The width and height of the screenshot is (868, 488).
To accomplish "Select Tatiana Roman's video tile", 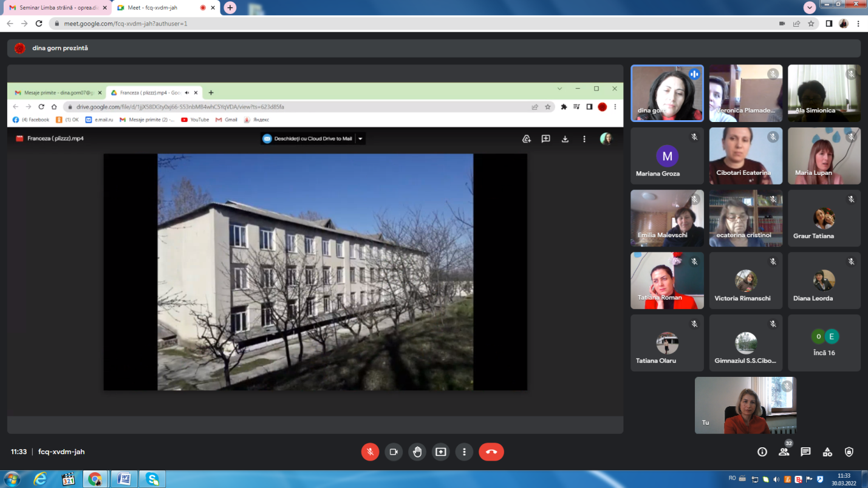I will coord(667,280).
